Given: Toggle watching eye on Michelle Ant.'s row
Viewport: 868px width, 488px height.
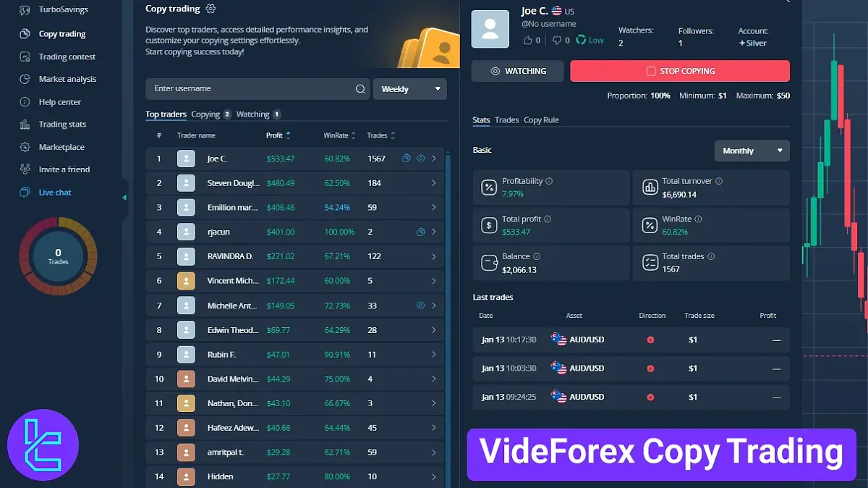Looking at the screenshot, I should 420,305.
